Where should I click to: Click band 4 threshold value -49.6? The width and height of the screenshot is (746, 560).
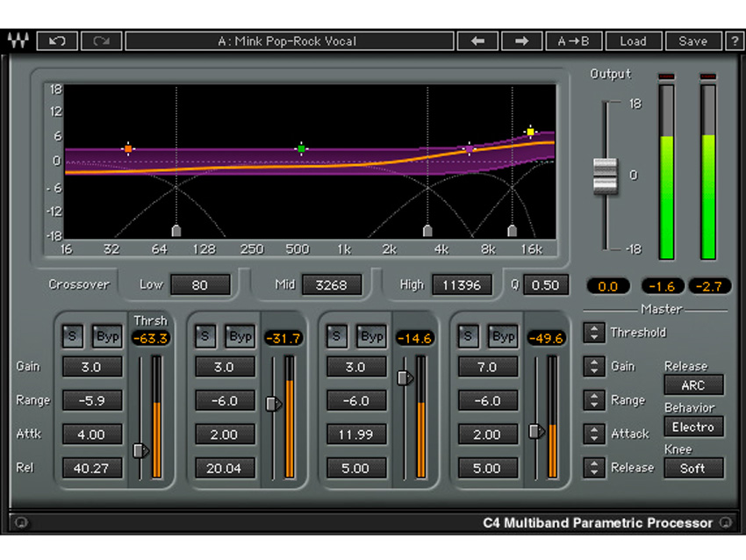(x=546, y=338)
